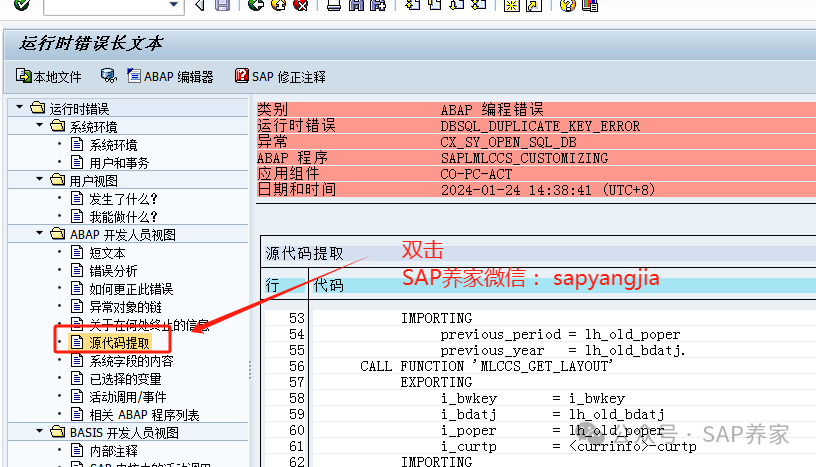Click the Save diskette icon
This screenshot has width=816, height=467.
223,5
